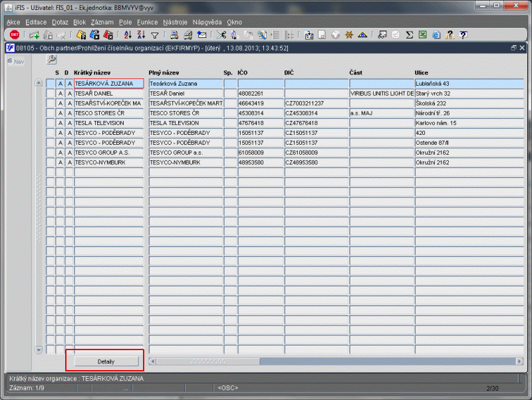532x400 pixels.
Task: Click the short name field TESÁRKOVÁ ZUZANA
Action: tap(108, 84)
